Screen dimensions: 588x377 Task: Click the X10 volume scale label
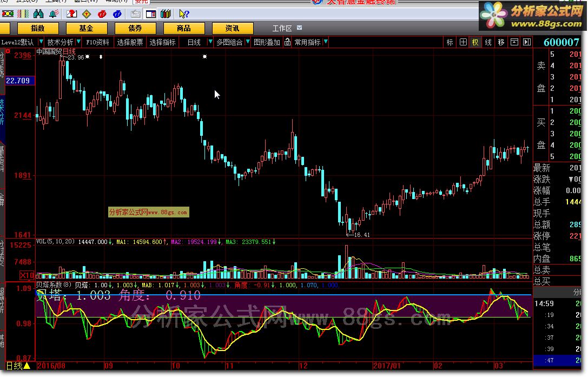(x=27, y=275)
